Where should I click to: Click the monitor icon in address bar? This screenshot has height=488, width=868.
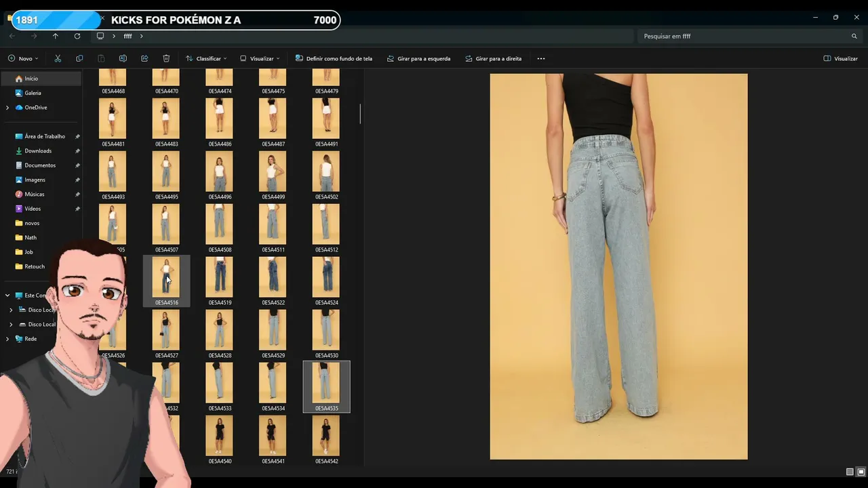pos(100,36)
